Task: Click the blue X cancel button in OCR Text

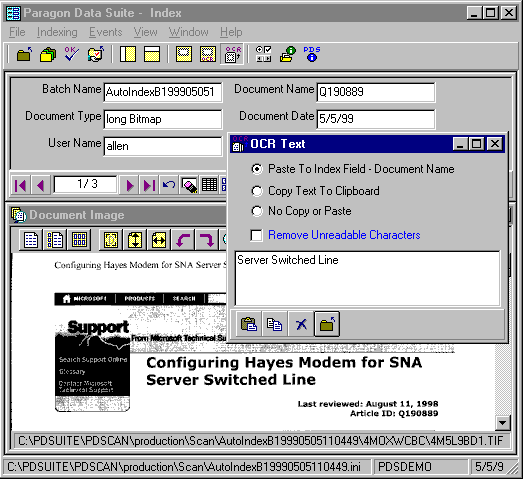Action: coord(301,324)
